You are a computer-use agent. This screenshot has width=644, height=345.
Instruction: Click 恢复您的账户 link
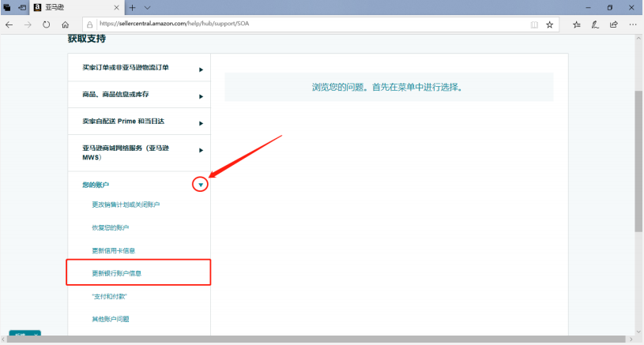[110, 227]
